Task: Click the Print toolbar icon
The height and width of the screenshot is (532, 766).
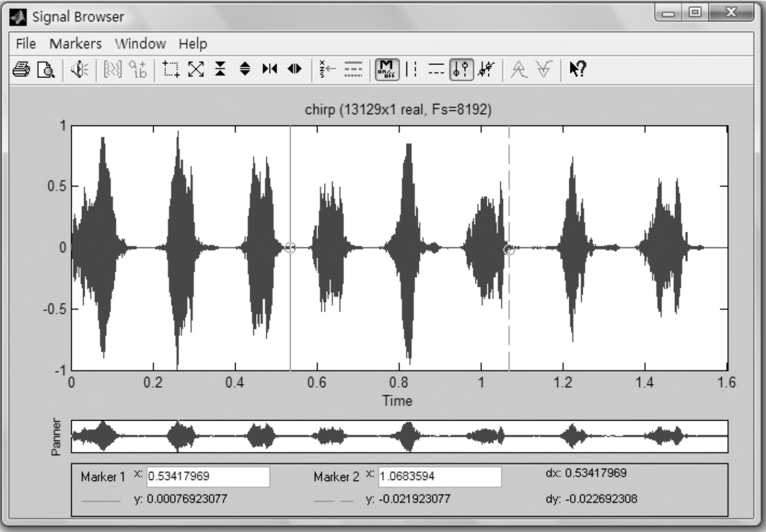Action: pos(21,70)
